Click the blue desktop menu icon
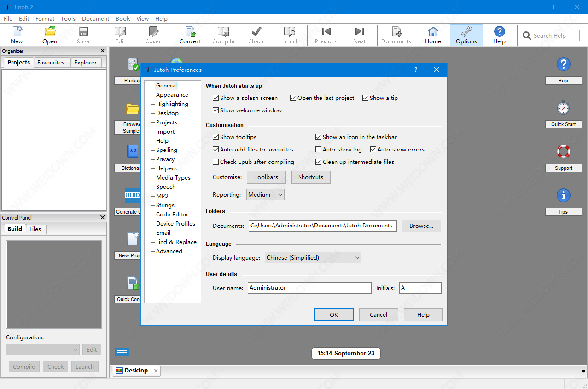The image size is (588, 389). (122, 352)
